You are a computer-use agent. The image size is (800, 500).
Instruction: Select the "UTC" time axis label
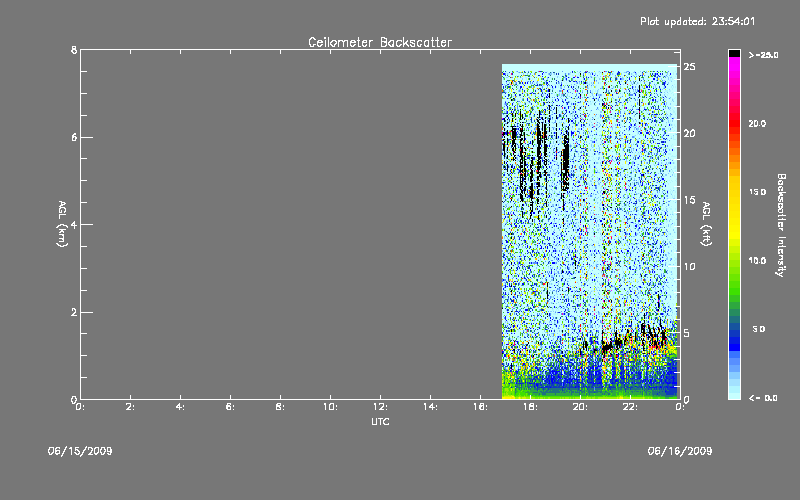click(380, 421)
